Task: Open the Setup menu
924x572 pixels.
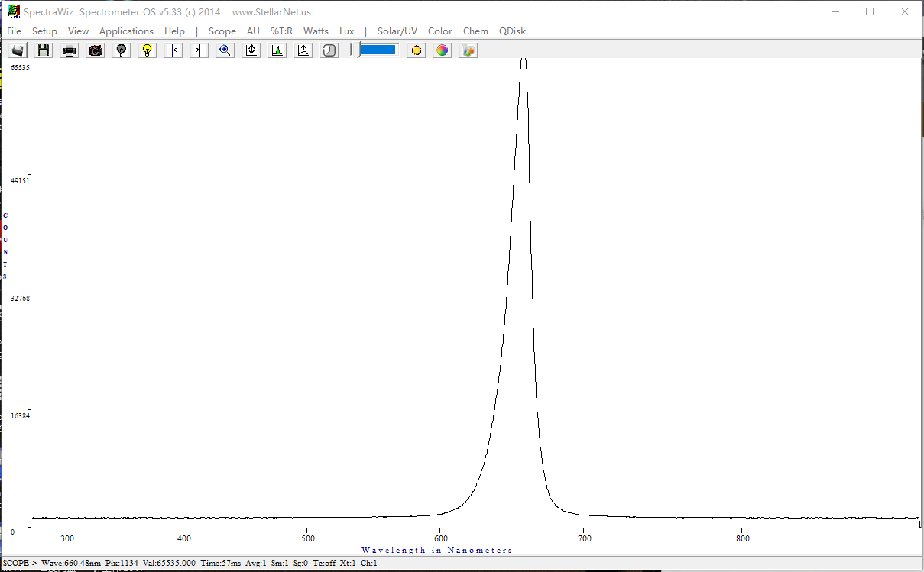Action: tap(44, 31)
